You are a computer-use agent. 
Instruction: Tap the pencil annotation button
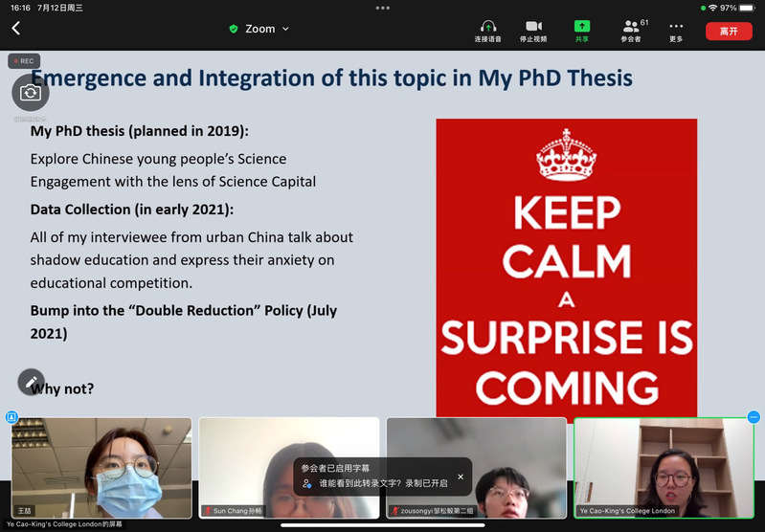(x=31, y=382)
